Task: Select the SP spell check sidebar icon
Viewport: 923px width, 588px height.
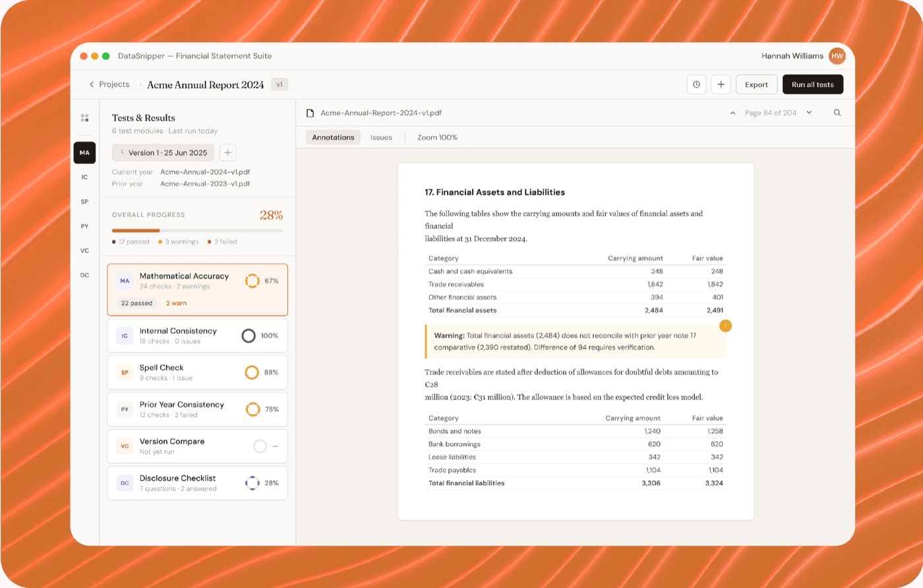Action: pyautogui.click(x=84, y=202)
